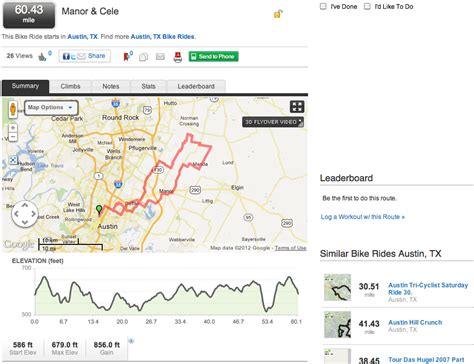The height and width of the screenshot is (364, 474).
Task: Open the 3D Flyover Video expander
Action: [x=273, y=122]
